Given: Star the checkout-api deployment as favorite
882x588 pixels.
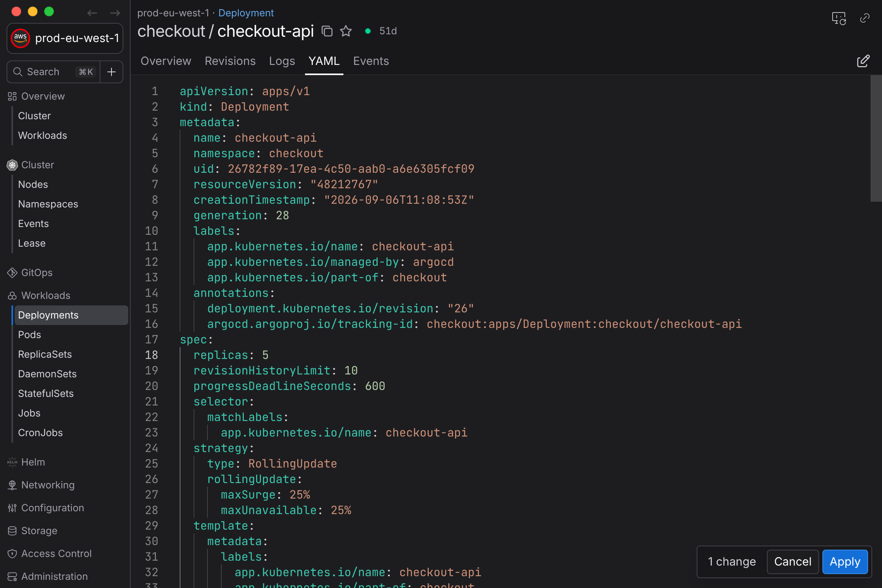Looking at the screenshot, I should pyautogui.click(x=346, y=31).
